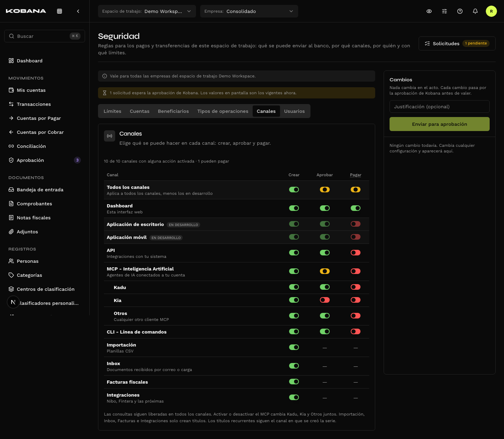Image resolution: width=504 pixels, height=439 pixels.
Task: Open Notas fiscales in sidebar
Action: coord(44,218)
